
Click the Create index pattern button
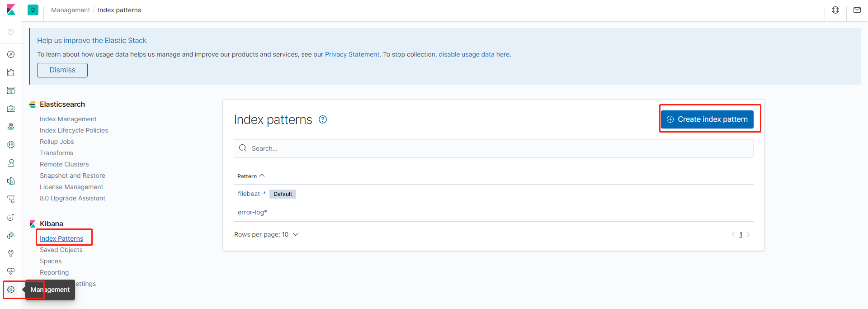click(707, 119)
